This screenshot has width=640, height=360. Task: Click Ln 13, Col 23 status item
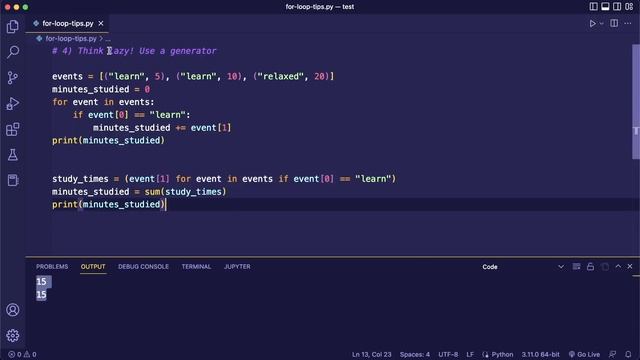click(x=371, y=354)
